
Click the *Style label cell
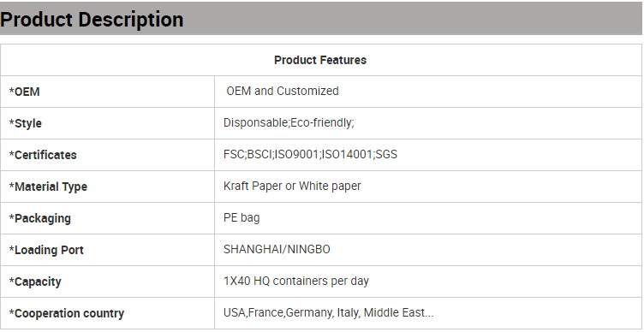(107, 123)
